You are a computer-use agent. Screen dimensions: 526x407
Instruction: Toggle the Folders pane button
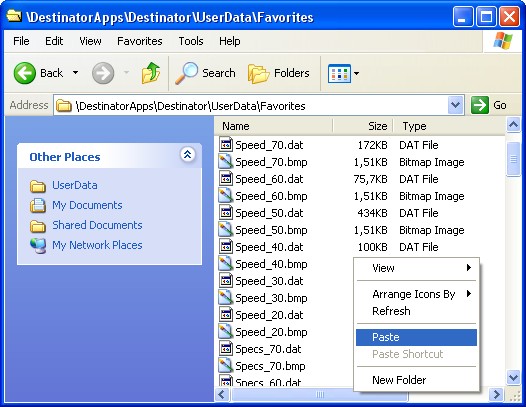coord(279,73)
